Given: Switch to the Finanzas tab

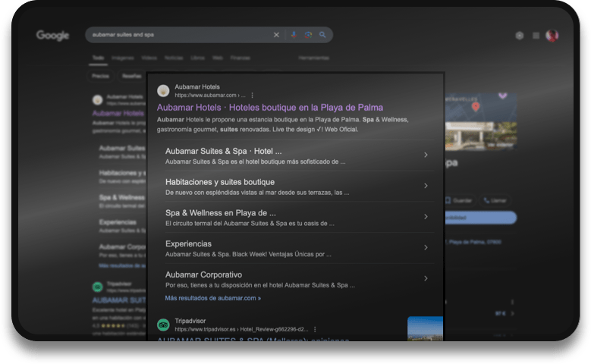Looking at the screenshot, I should tap(240, 58).
